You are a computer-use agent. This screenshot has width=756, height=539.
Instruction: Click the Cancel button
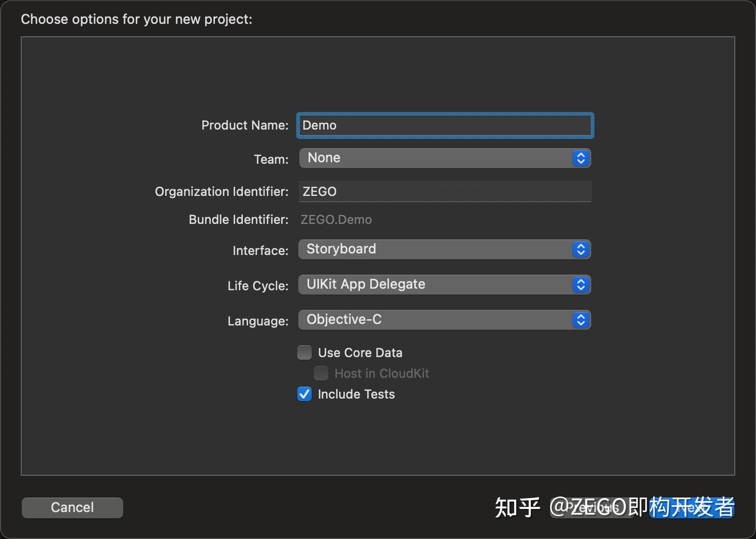pos(72,507)
